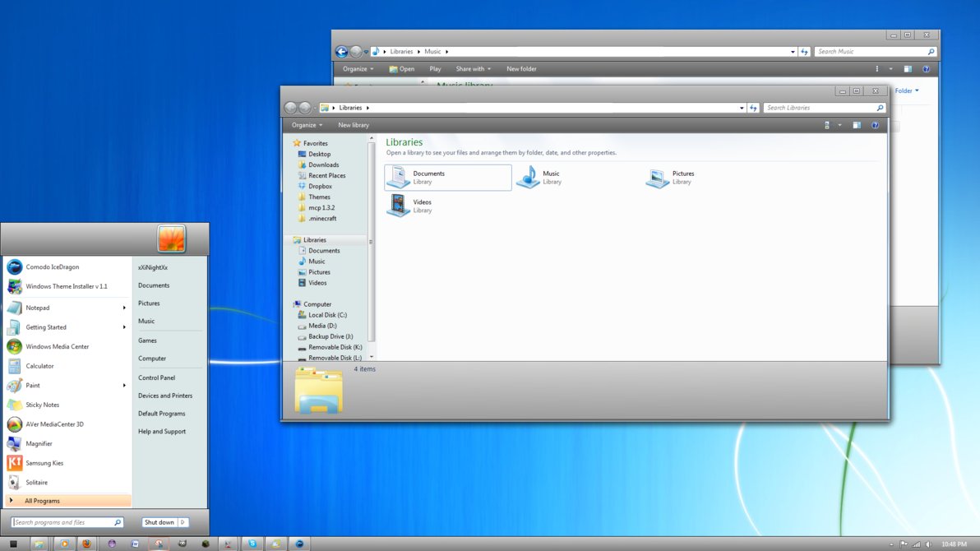Toggle the preview pane in Libraries window

click(x=856, y=125)
